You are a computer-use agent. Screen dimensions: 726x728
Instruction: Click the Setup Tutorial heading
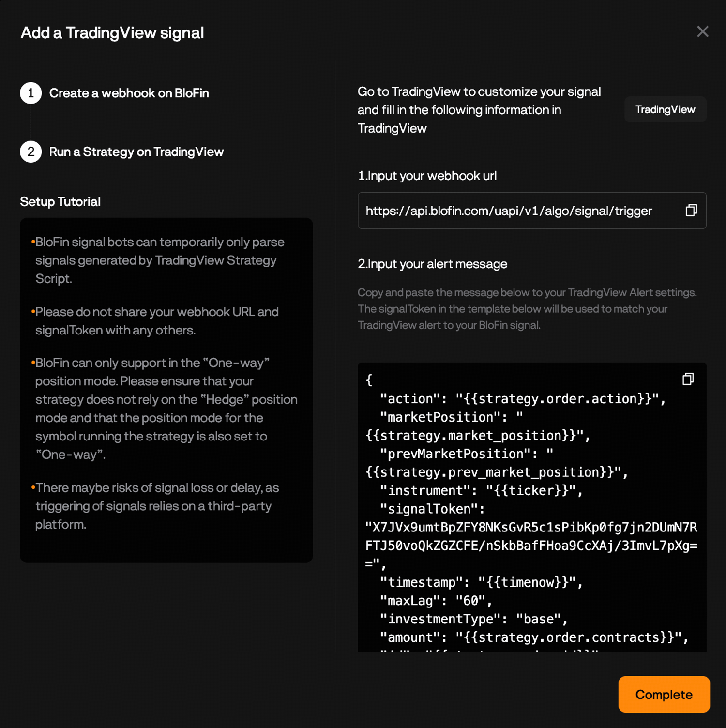click(60, 201)
